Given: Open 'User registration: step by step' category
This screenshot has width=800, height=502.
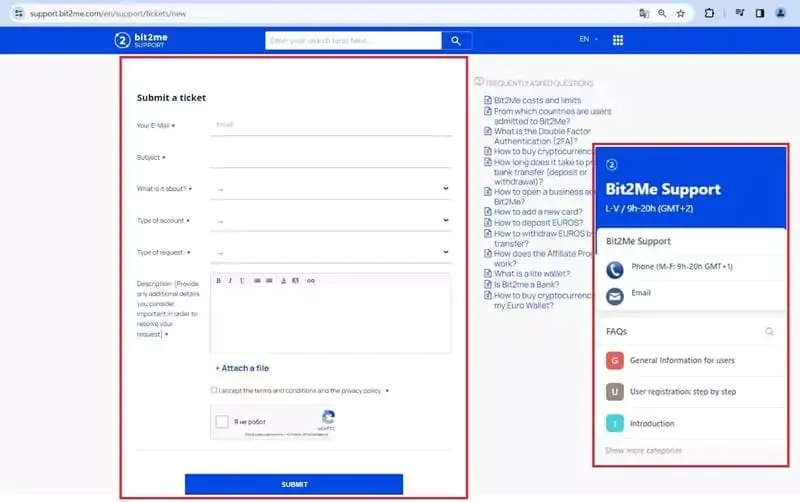Looking at the screenshot, I should 683,392.
